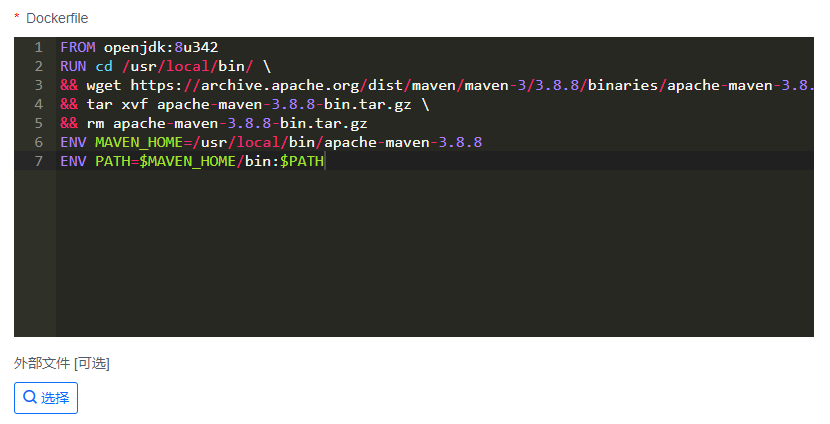Click the 'ENV MAVEN_HOME=' line
The width and height of the screenshot is (830, 424).
coord(271,142)
